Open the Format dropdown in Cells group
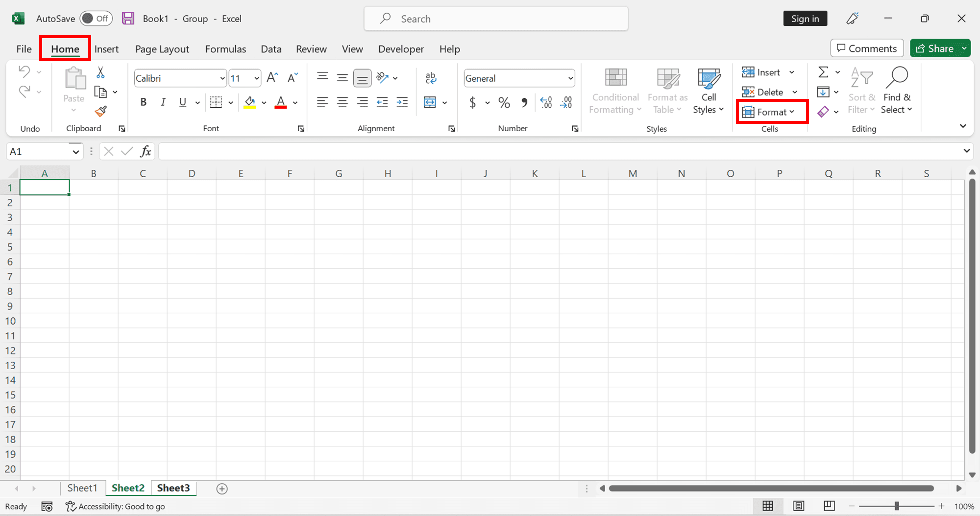This screenshot has height=516, width=980. click(x=768, y=112)
